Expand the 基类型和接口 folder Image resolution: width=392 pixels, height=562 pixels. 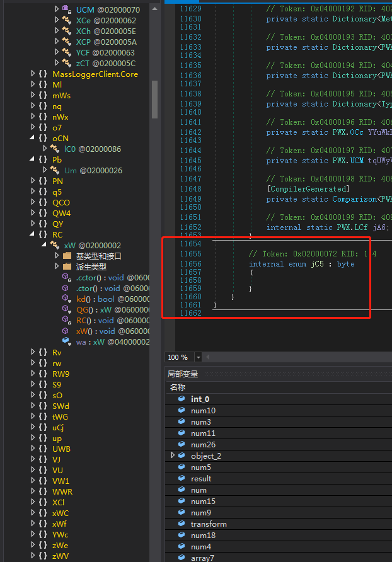(x=57, y=256)
